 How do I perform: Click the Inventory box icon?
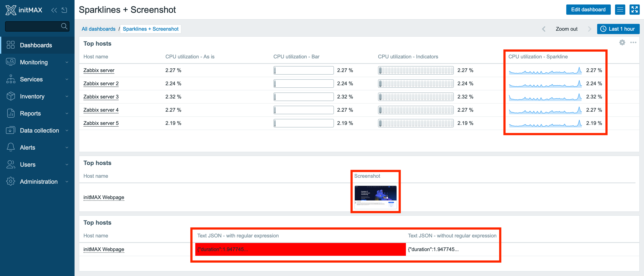10,96
